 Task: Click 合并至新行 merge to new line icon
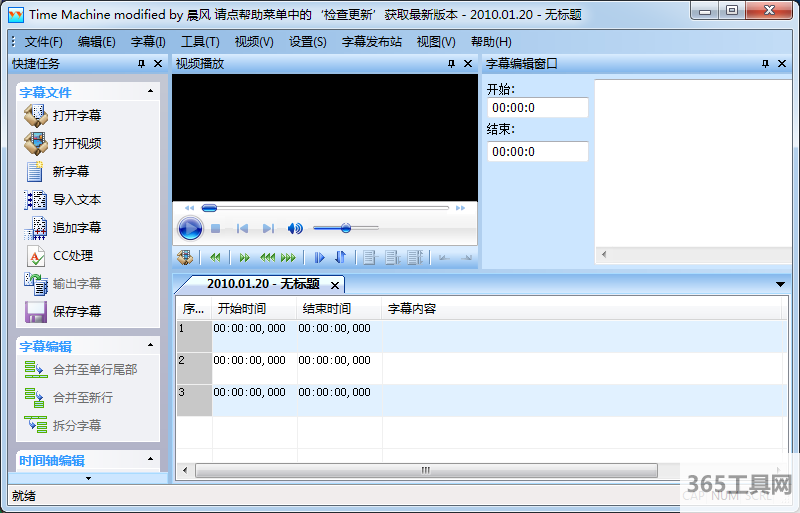tap(36, 398)
